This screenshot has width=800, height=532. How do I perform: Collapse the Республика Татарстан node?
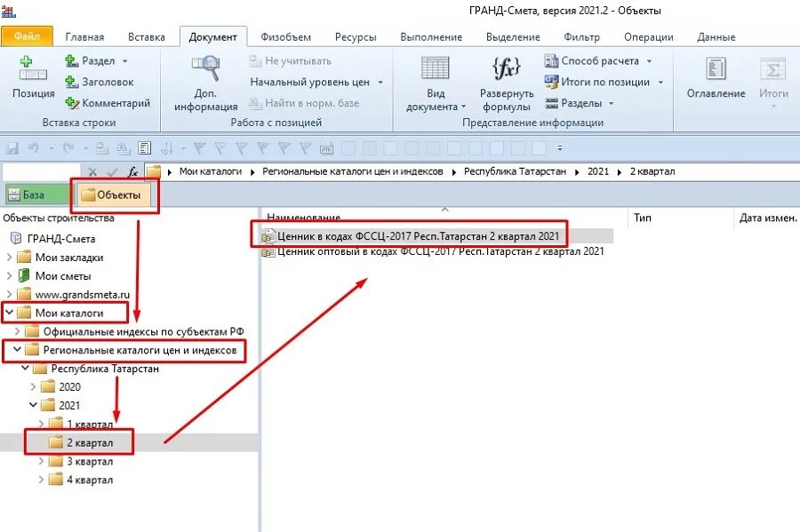point(25,368)
